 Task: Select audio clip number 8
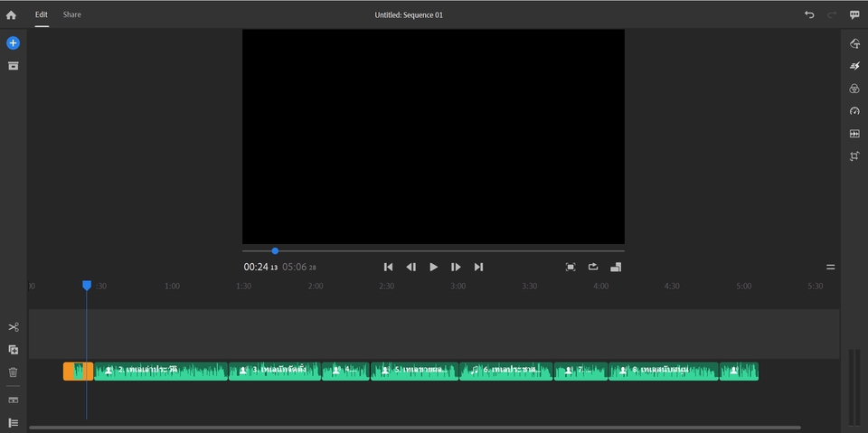click(664, 371)
